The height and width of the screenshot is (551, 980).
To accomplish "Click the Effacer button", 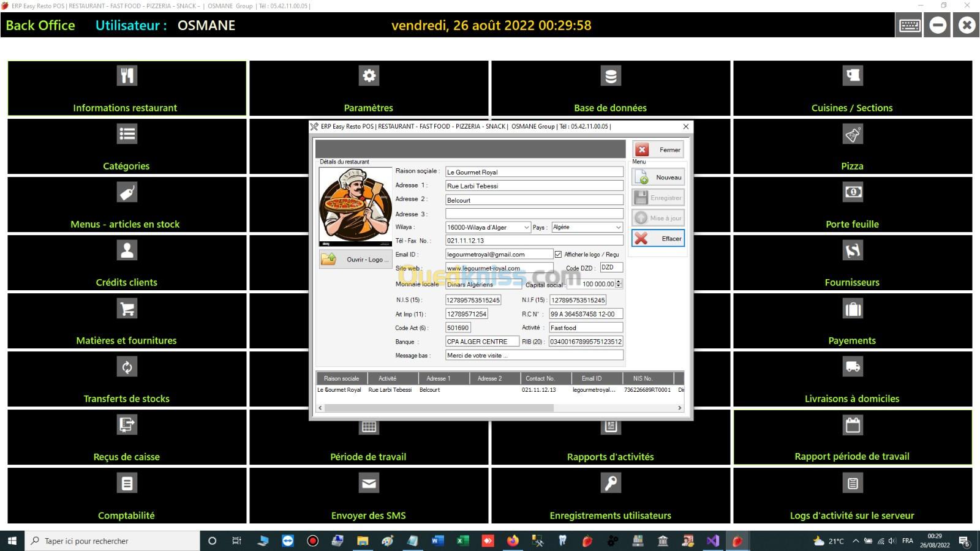I will click(x=658, y=239).
